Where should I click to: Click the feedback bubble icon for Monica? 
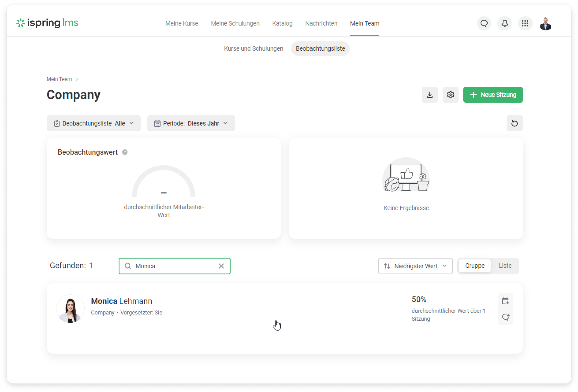(x=505, y=317)
